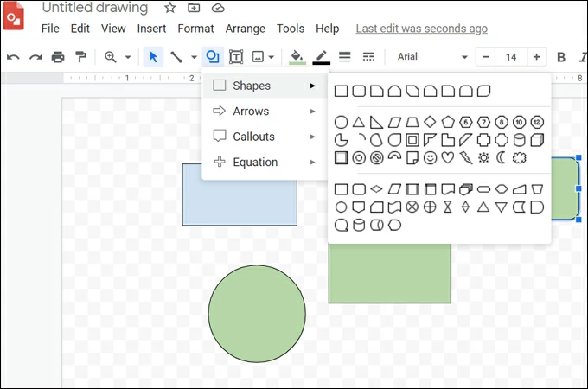Click the Move to folder icon
588x389 pixels.
(x=194, y=8)
